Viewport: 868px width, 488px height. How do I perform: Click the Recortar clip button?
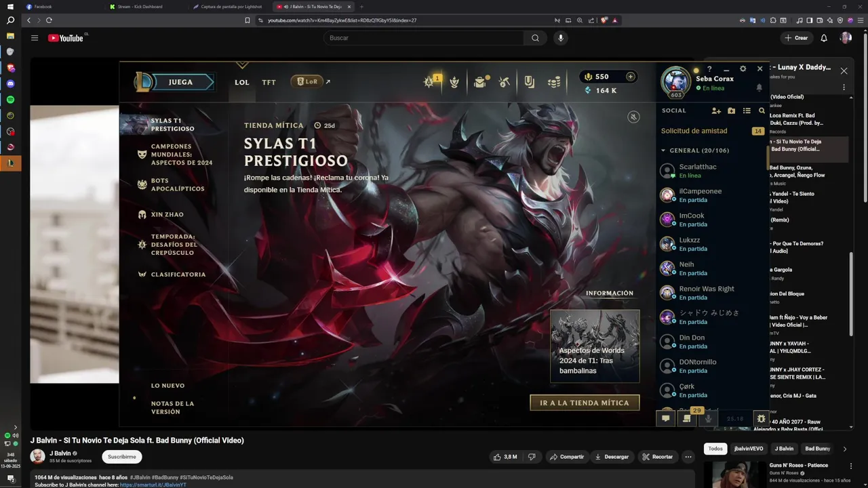tap(657, 457)
